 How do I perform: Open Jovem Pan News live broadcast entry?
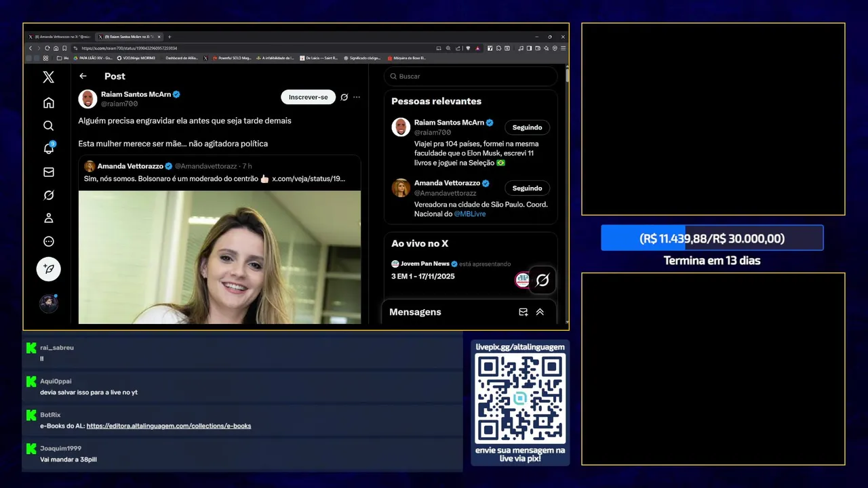click(451, 270)
